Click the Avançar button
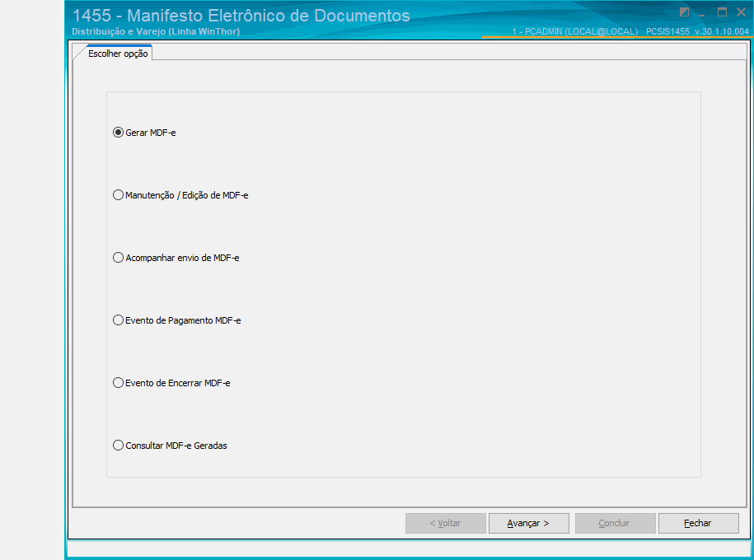 click(x=528, y=523)
